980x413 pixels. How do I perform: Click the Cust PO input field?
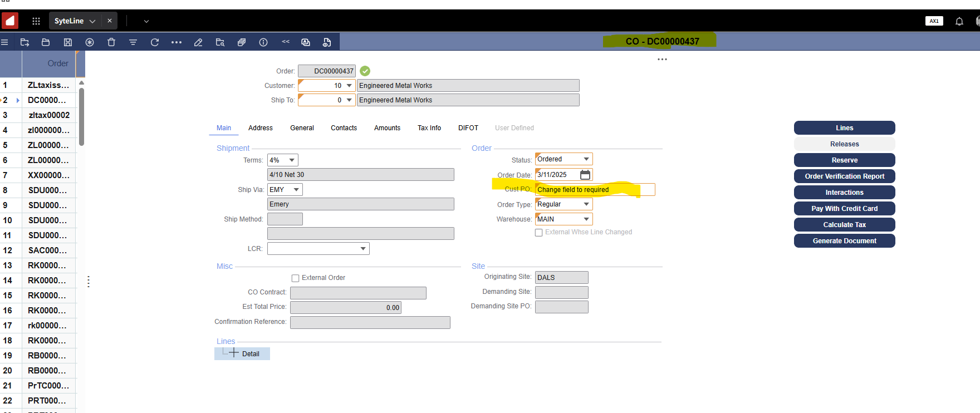[594, 190]
